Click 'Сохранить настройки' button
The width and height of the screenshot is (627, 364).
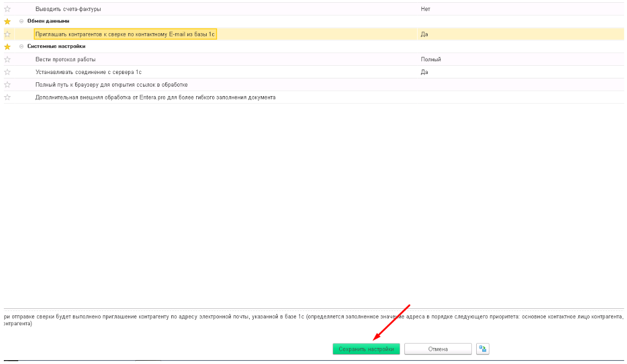click(x=366, y=349)
